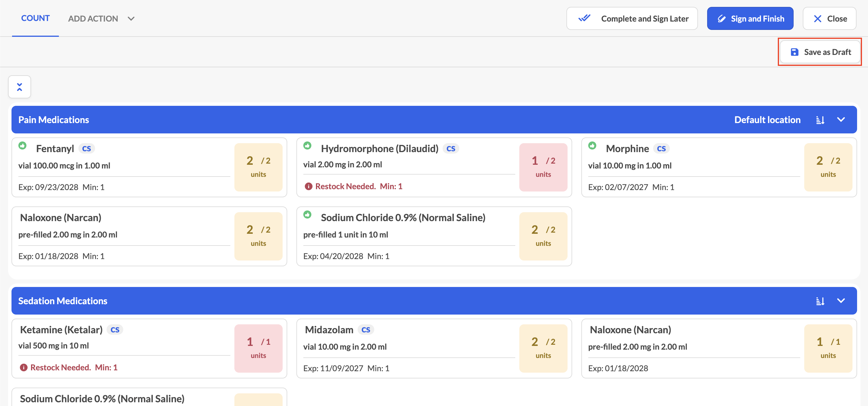Click the CS badge next to Fentanyl
The width and height of the screenshot is (868, 406).
pos(86,149)
